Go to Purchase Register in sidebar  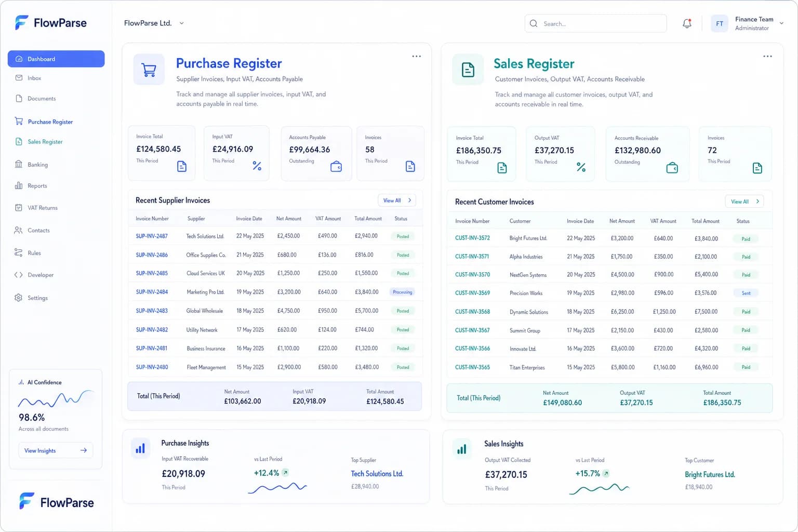(50, 122)
